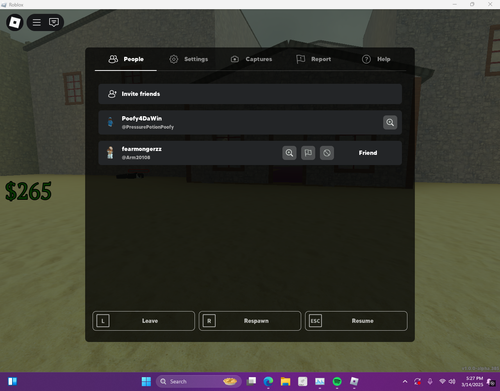This screenshot has width=500, height=391.
Task: Click the Poofy4DaWin display name
Action: (142, 119)
